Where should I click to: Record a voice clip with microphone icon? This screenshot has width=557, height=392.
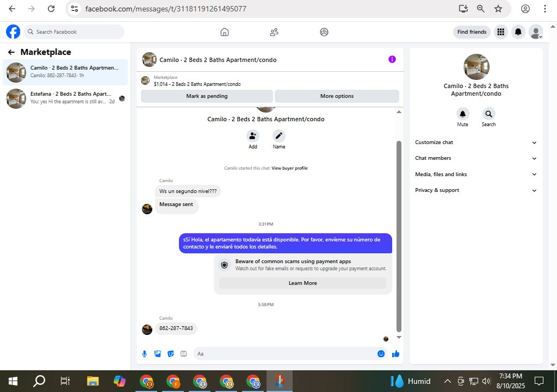[x=145, y=353]
